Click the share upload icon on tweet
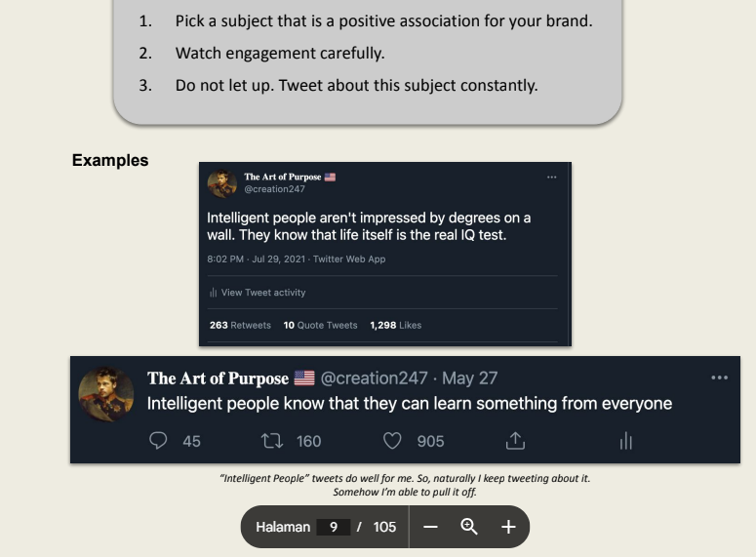This screenshot has height=557, width=756. [x=514, y=441]
